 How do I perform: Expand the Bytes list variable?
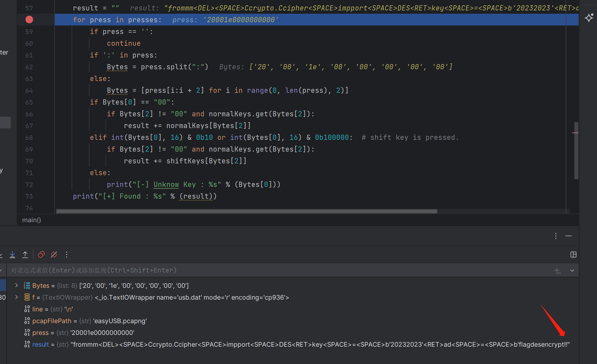pyautogui.click(x=16, y=286)
